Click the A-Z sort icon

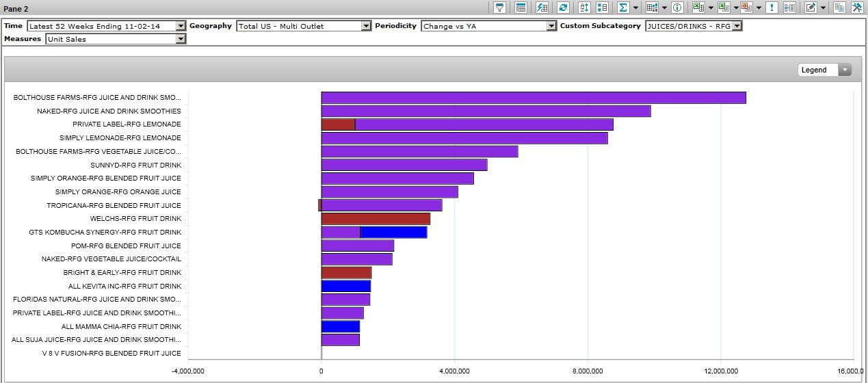click(x=584, y=8)
